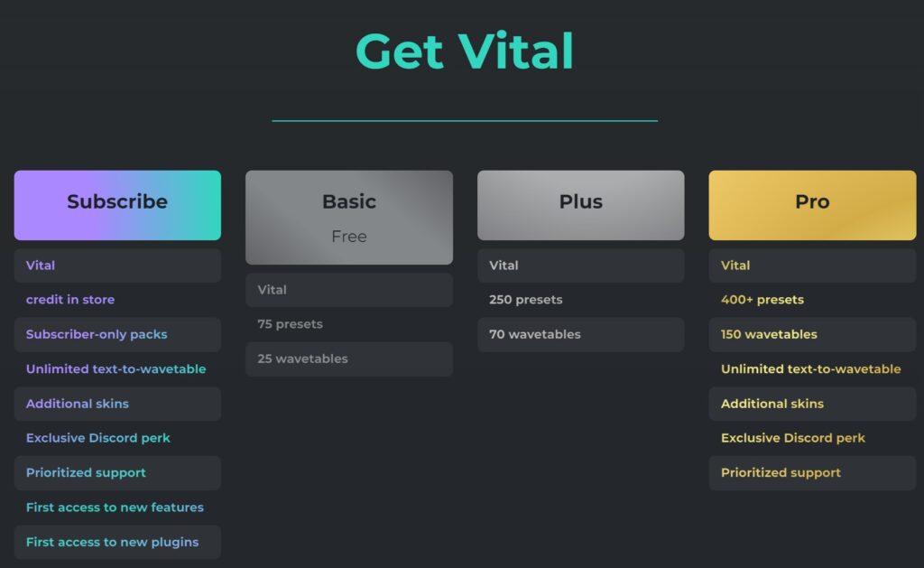Click "Additional skins" in the Subscribe column
Viewport: 924px width, 568px height.
coord(78,404)
